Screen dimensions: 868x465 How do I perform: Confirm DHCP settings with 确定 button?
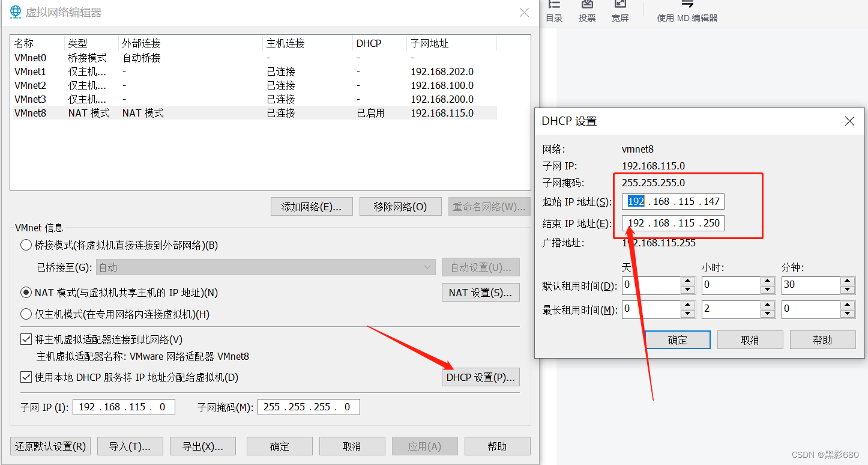pyautogui.click(x=678, y=339)
